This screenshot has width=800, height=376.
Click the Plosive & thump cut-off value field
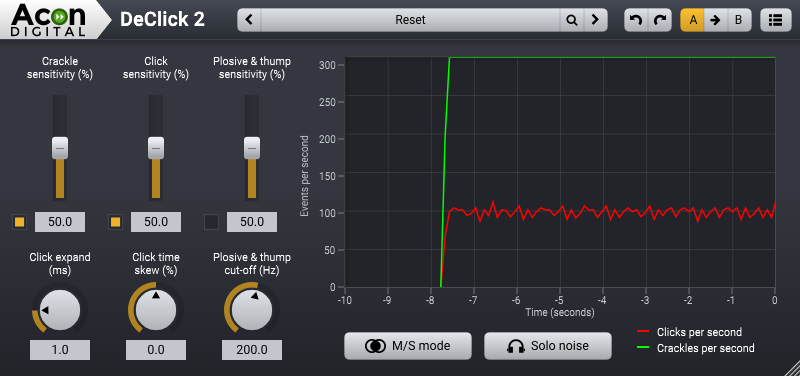pos(252,349)
